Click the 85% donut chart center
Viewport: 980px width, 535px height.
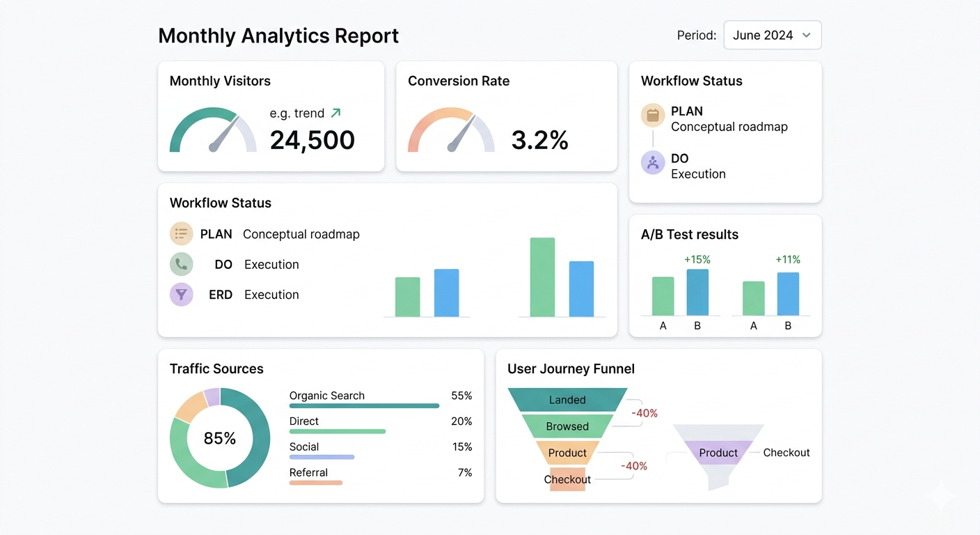(219, 438)
